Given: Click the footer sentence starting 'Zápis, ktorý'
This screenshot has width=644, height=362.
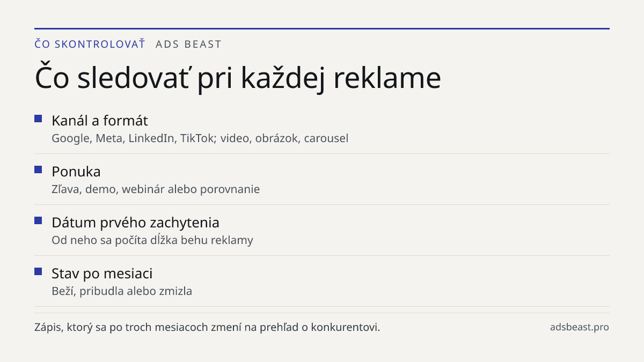Looking at the screenshot, I should 207,327.
